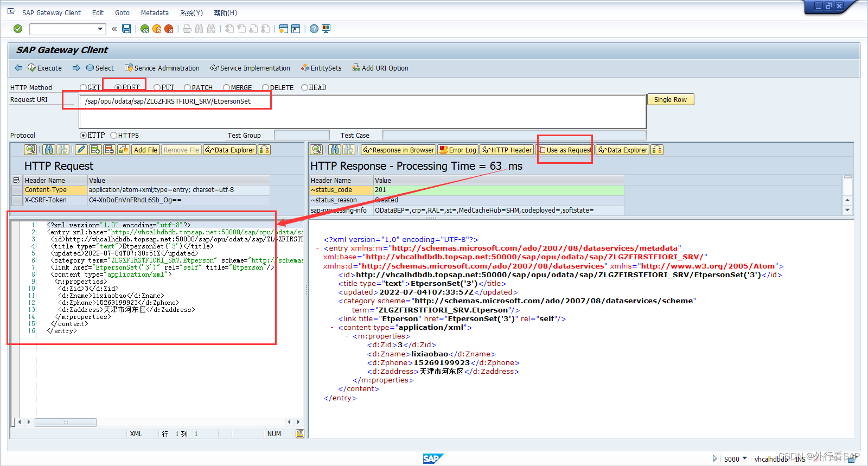Viewport: 868px width, 466px height.
Task: Click the Customize local layout monitor icon
Action: [326, 29]
